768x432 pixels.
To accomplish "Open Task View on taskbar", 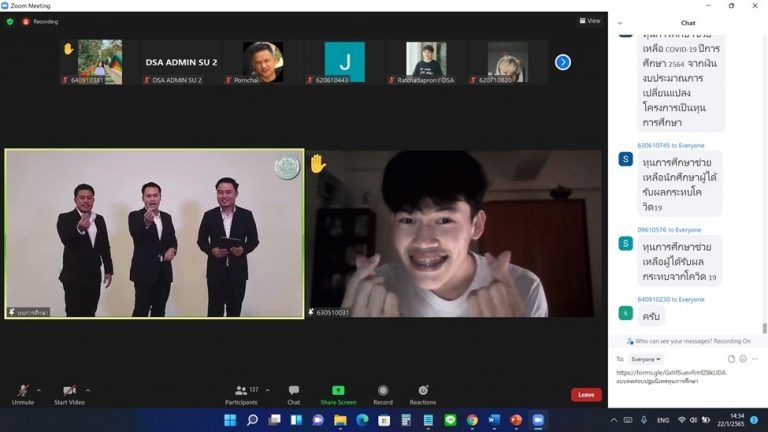I will 274,420.
